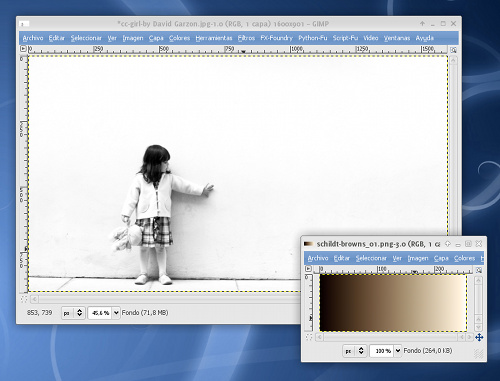Image resolution: width=500 pixels, height=381 pixels.
Task: Open Seleccionar menu in schildt-browns window
Action: click(x=371, y=258)
